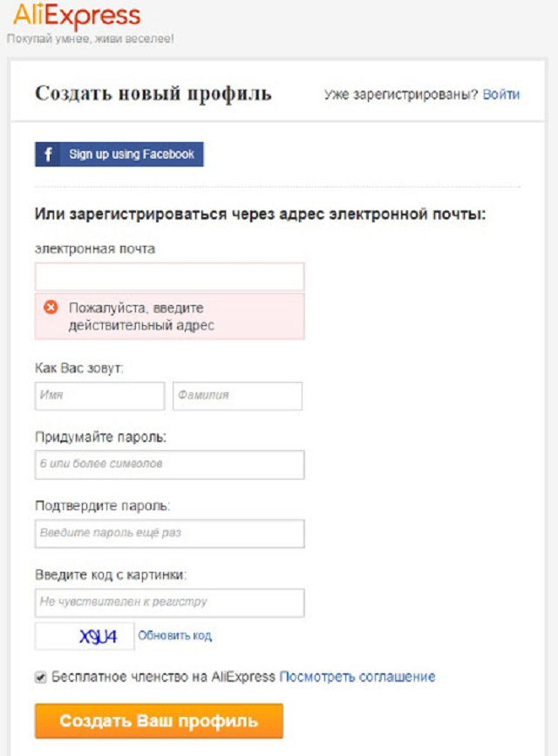This screenshot has height=756, width=558.
Task: Click the 'Создать новый профиль' heading
Action: pyautogui.click(x=153, y=94)
